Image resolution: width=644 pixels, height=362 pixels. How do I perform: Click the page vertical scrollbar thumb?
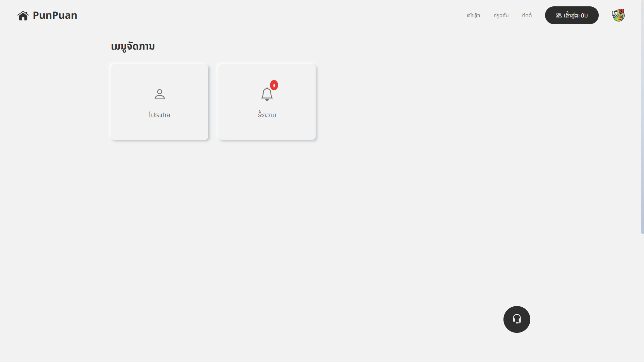[x=642, y=117]
